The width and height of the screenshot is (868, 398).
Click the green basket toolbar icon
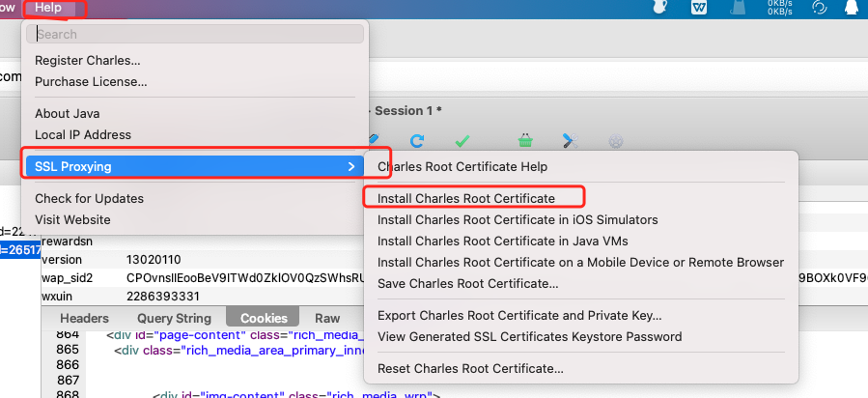[525, 141]
